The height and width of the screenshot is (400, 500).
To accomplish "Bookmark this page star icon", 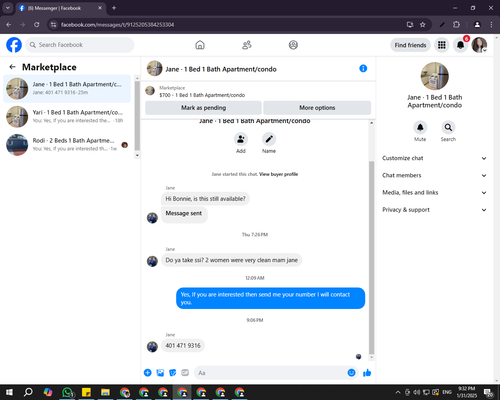I will tap(423, 25).
